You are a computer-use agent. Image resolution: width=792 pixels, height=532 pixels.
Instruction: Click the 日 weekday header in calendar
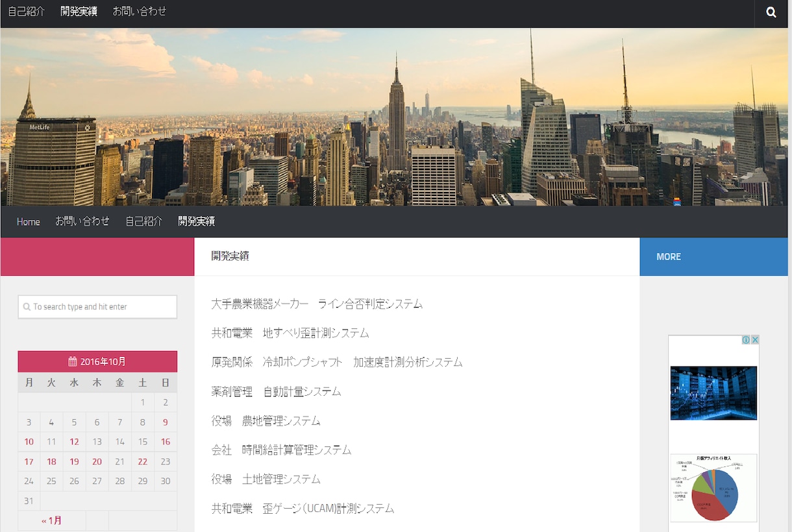click(166, 383)
